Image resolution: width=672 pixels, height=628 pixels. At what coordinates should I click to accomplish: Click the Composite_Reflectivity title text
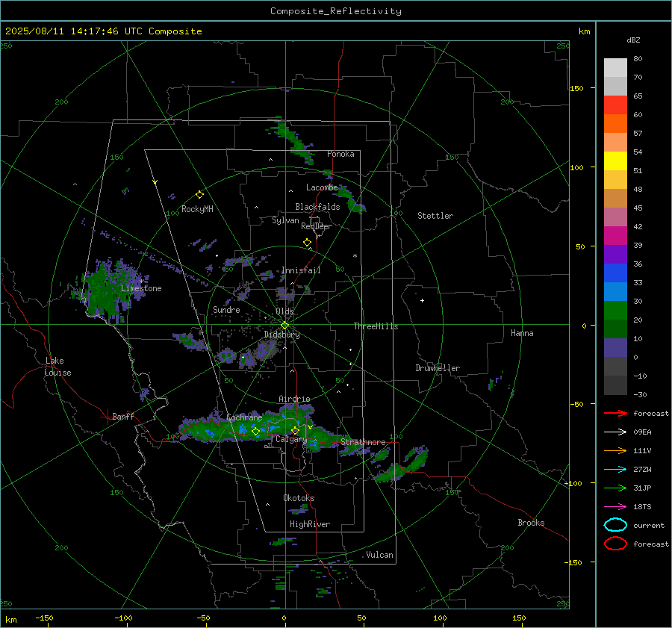(x=336, y=11)
